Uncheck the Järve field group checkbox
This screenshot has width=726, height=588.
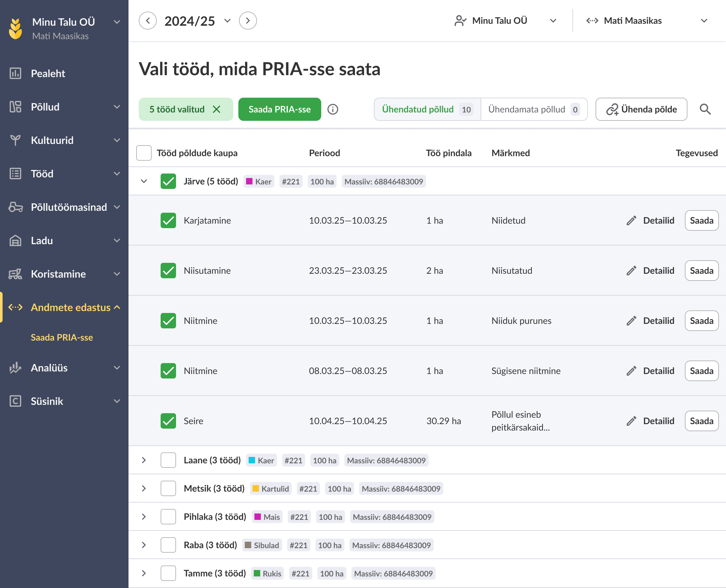point(168,181)
